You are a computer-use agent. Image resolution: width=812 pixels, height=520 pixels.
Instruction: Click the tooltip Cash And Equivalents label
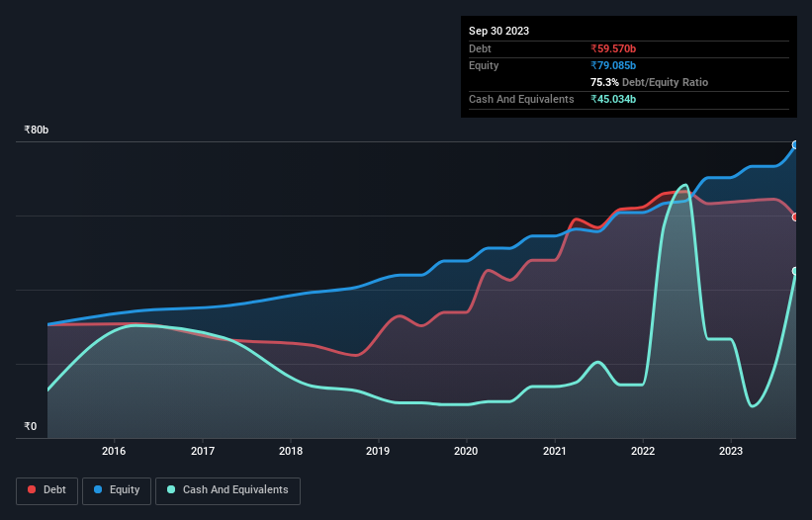click(x=521, y=99)
